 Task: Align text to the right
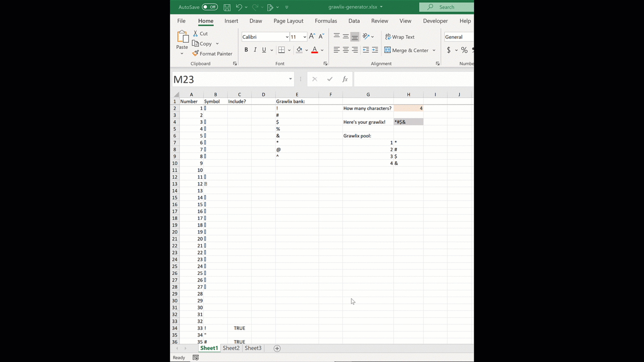pos(355,50)
